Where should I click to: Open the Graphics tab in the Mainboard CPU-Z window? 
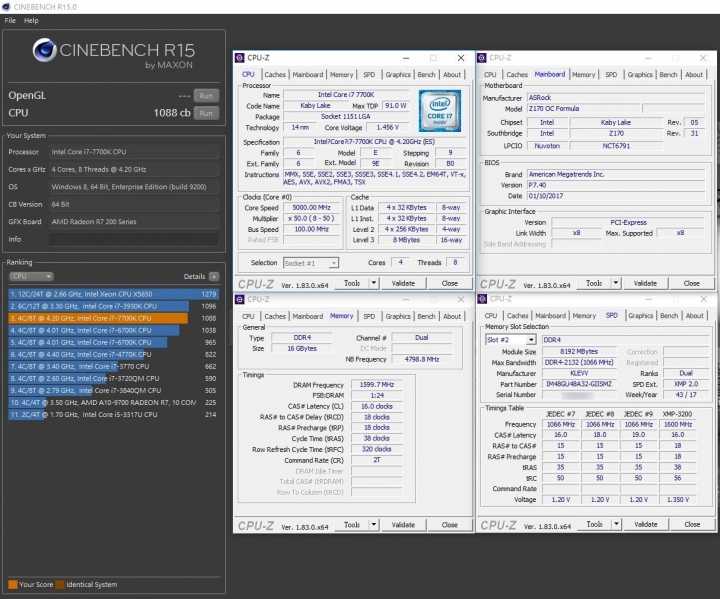[640, 74]
